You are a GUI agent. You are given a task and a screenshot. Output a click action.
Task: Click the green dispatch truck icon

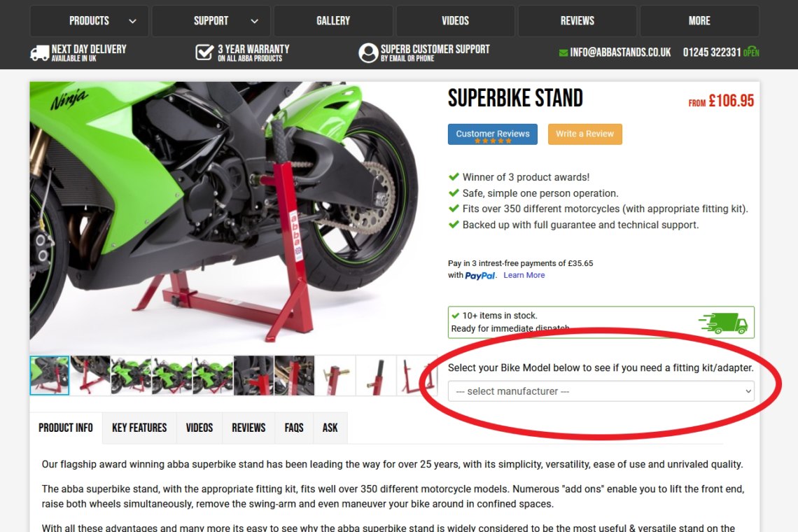tap(722, 323)
